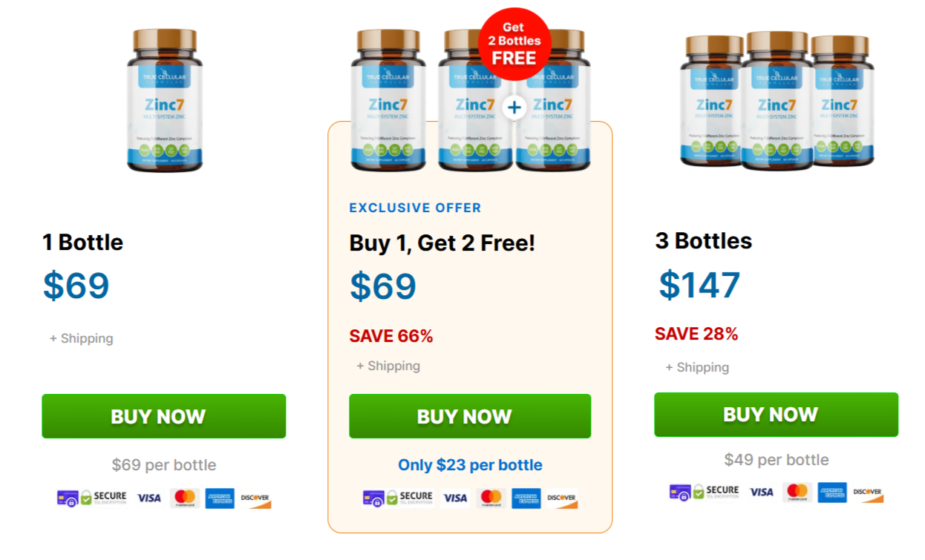Click BUY NOW under the 1 Bottle offer
925x560 pixels.
click(163, 416)
